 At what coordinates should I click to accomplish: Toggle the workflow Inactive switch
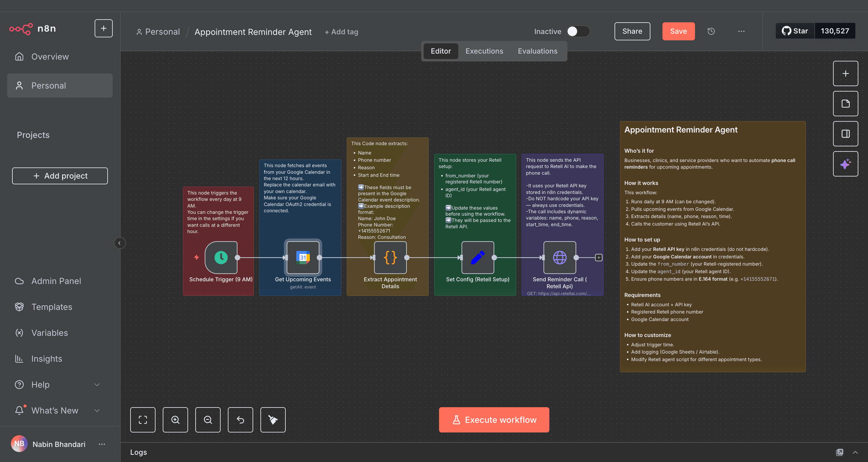click(578, 31)
